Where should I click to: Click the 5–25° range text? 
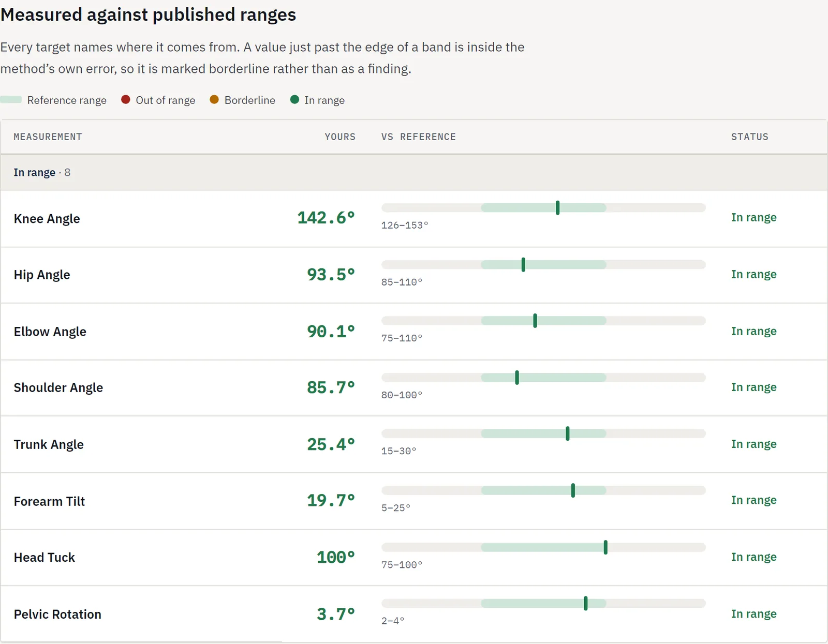395,508
